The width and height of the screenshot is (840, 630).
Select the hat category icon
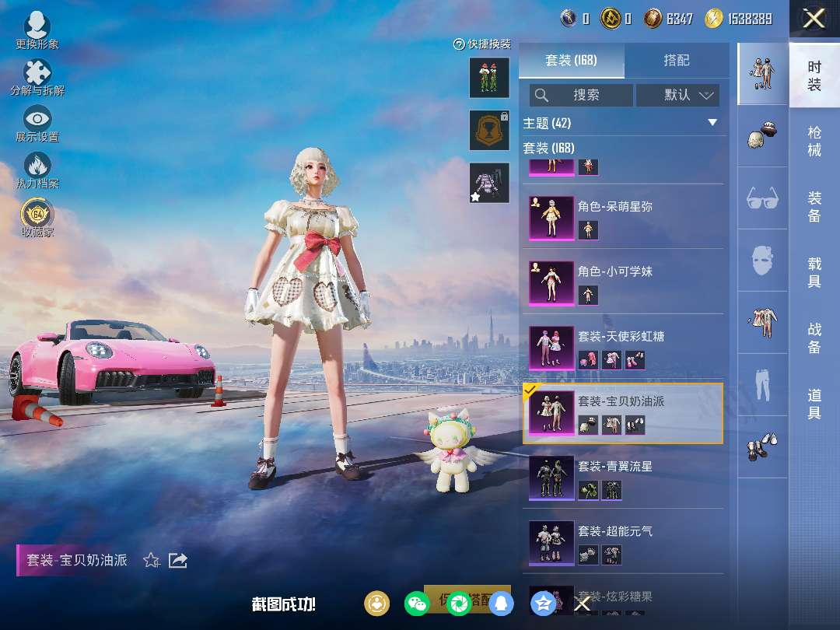[x=761, y=135]
